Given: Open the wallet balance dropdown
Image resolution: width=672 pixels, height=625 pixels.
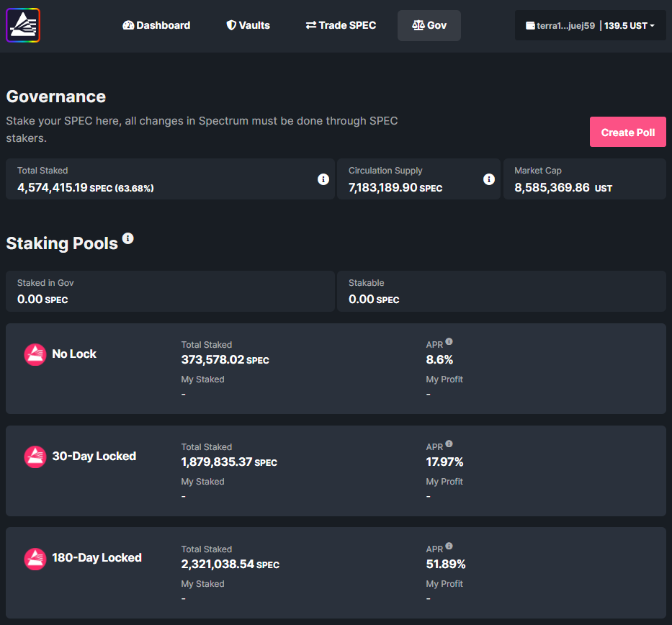Looking at the screenshot, I should pyautogui.click(x=590, y=25).
